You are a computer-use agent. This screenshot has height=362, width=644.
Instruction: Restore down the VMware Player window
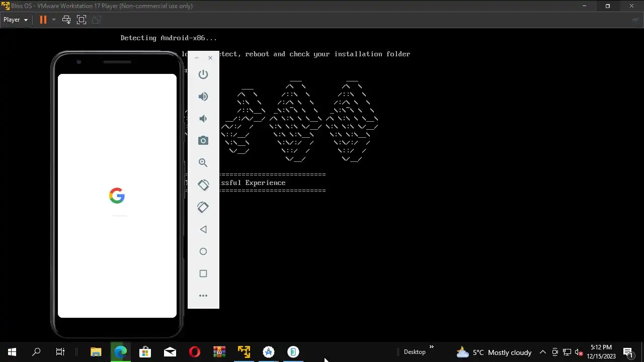[608, 6]
